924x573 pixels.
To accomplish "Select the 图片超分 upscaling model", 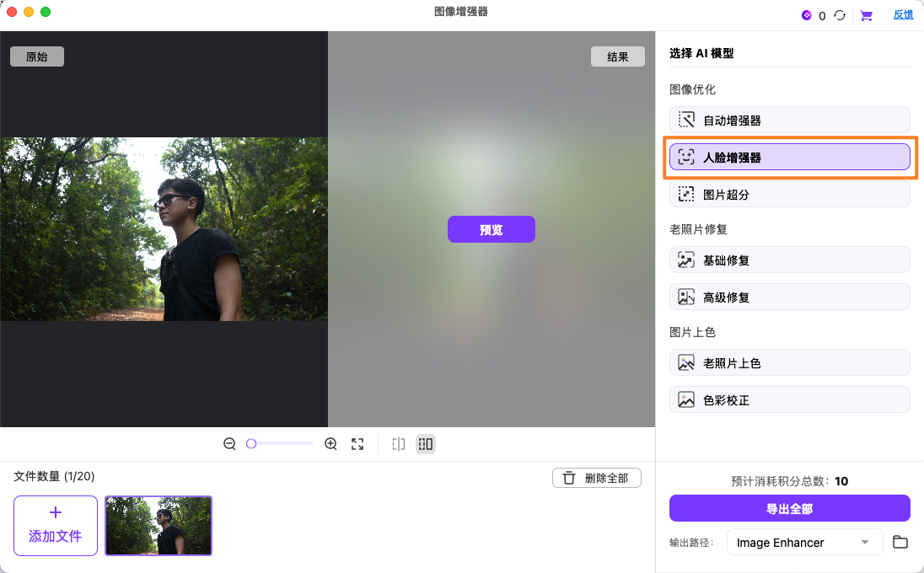I will [789, 194].
